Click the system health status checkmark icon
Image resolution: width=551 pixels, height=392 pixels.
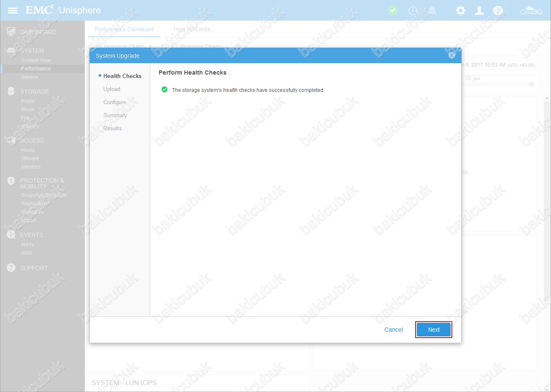coord(393,10)
